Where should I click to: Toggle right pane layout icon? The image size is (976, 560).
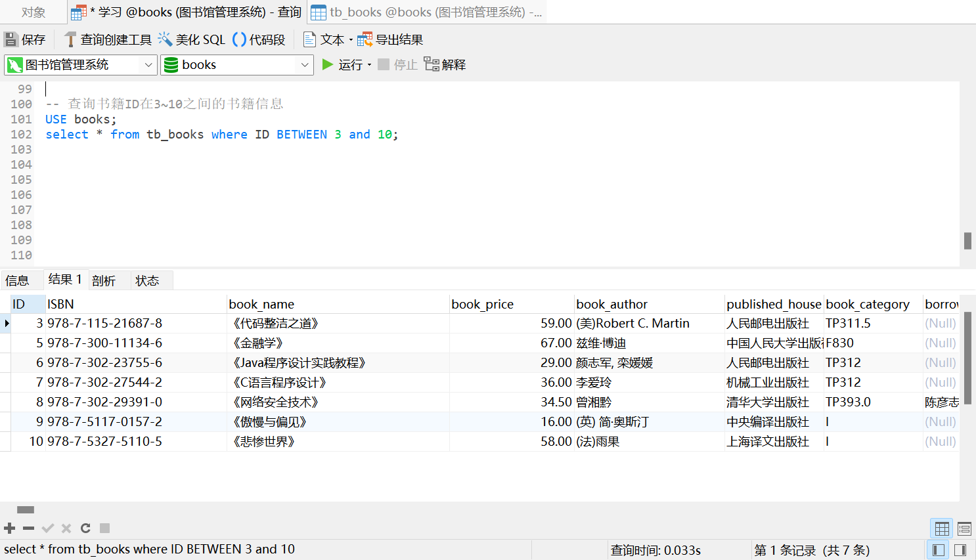point(960,549)
